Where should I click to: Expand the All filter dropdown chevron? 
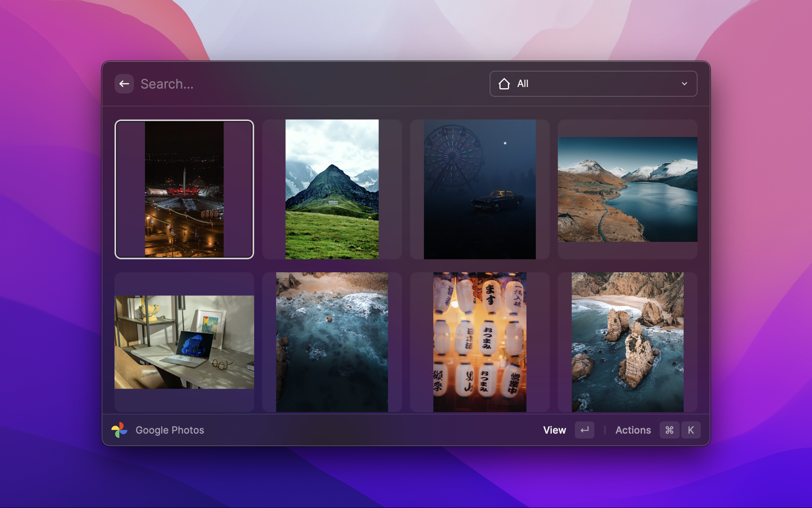(684, 84)
